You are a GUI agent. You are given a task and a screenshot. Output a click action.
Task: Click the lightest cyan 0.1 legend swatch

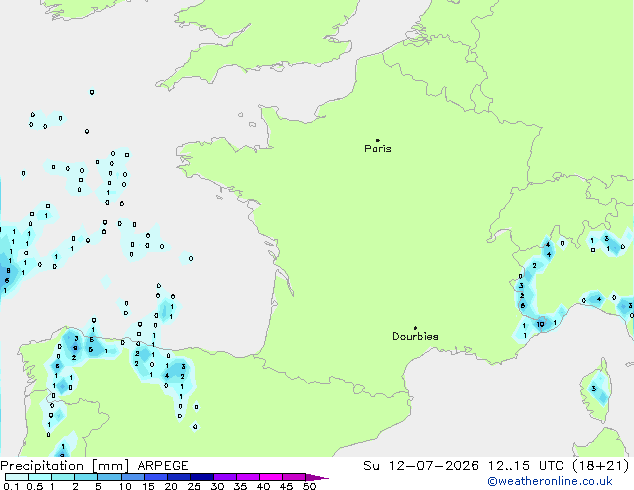(x=17, y=477)
